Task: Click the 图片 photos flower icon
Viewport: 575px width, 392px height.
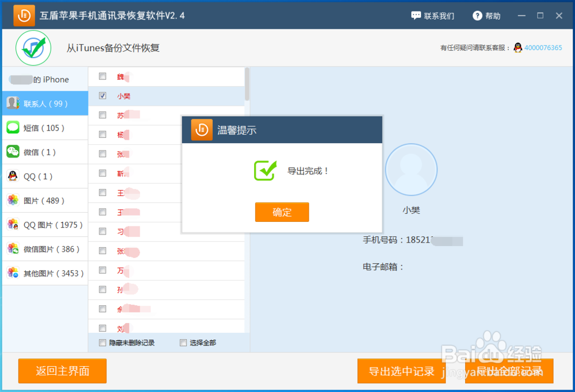Action: 13,200
